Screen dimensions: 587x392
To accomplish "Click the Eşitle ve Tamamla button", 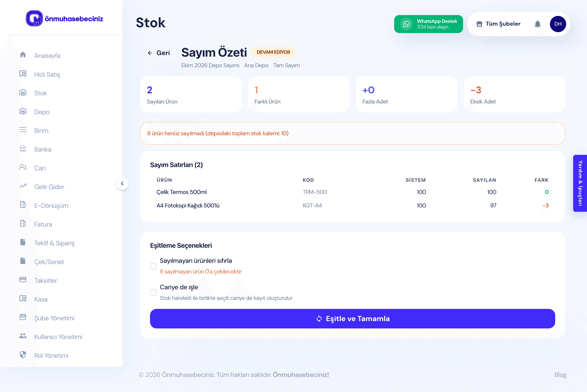I will click(x=352, y=319).
